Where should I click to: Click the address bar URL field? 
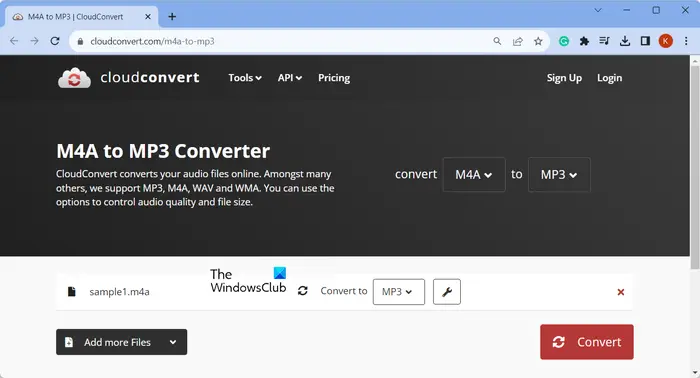286,41
